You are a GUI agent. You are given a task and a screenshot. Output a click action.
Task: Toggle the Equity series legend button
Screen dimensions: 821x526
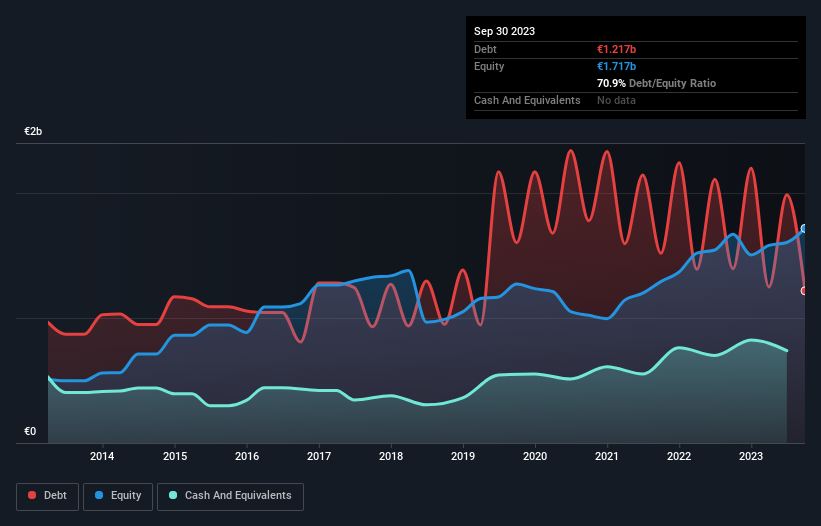pos(118,496)
